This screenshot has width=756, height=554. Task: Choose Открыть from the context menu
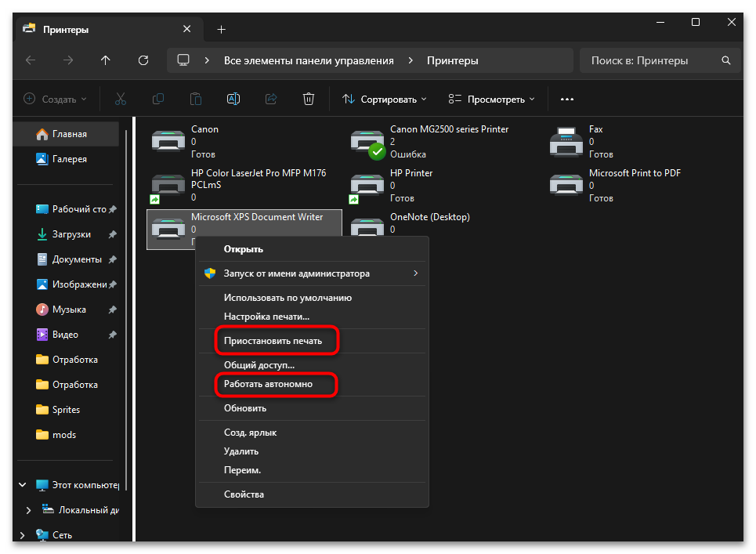(x=312, y=249)
